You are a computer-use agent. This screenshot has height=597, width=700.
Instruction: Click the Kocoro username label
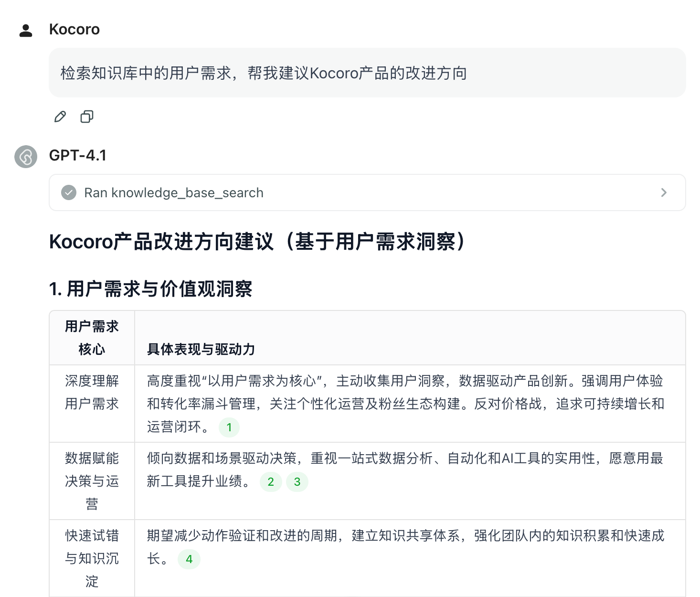tap(74, 30)
